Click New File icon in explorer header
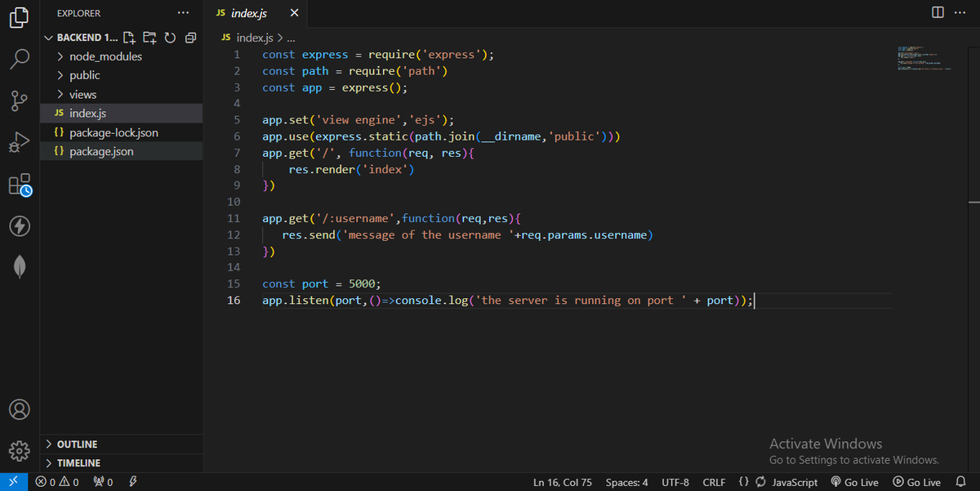 129,38
